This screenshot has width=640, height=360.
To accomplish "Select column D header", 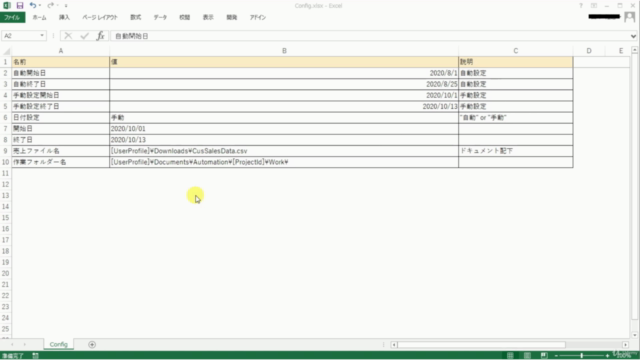I will coord(589,51).
